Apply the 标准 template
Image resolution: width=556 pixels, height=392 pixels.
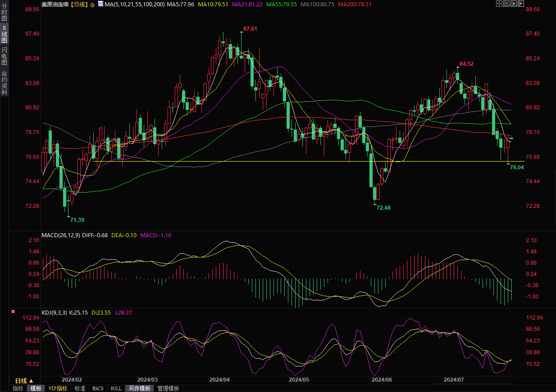click(x=80, y=388)
